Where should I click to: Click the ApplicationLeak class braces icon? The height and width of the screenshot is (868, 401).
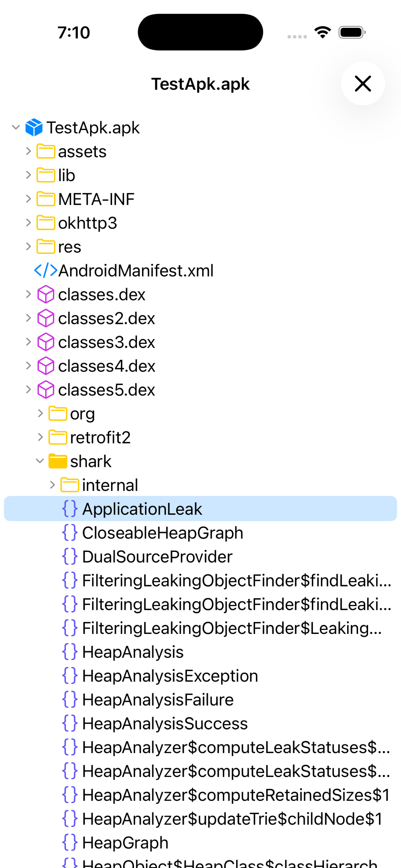70,509
